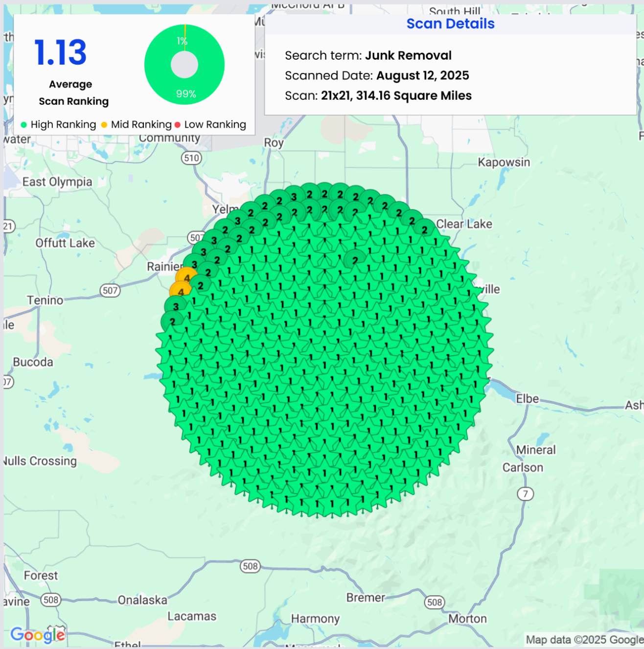Click the 1.13 average scan ranking value
Screen dimensions: 644x649
click(61, 52)
